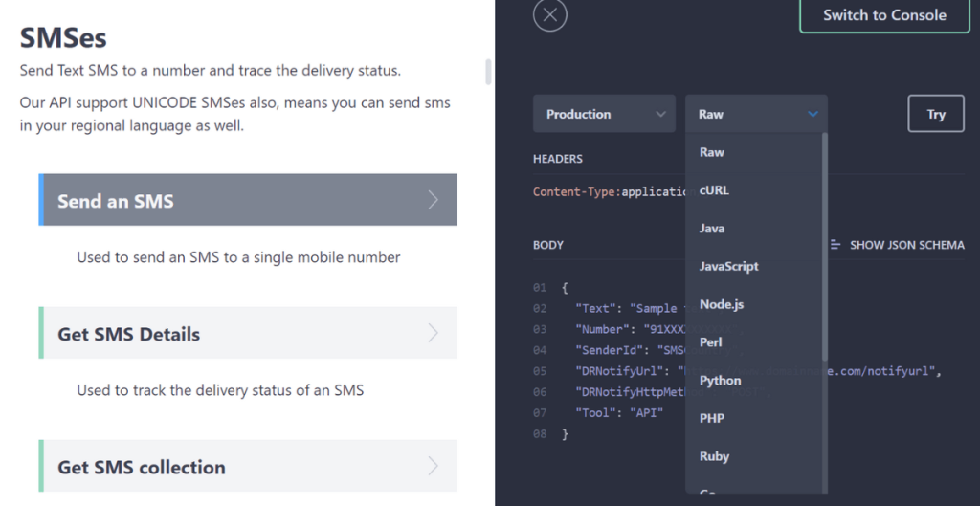This screenshot has width=980, height=506.
Task: Select Node.js code format
Action: tap(721, 304)
